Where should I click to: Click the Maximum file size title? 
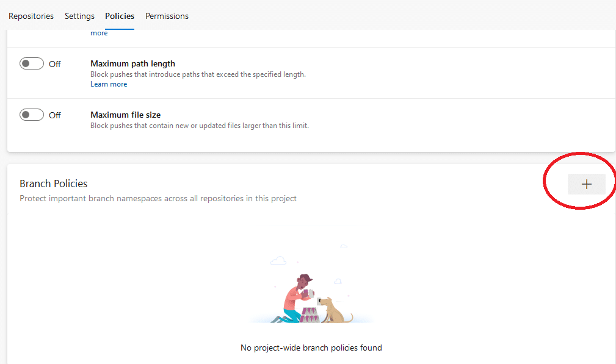126,115
